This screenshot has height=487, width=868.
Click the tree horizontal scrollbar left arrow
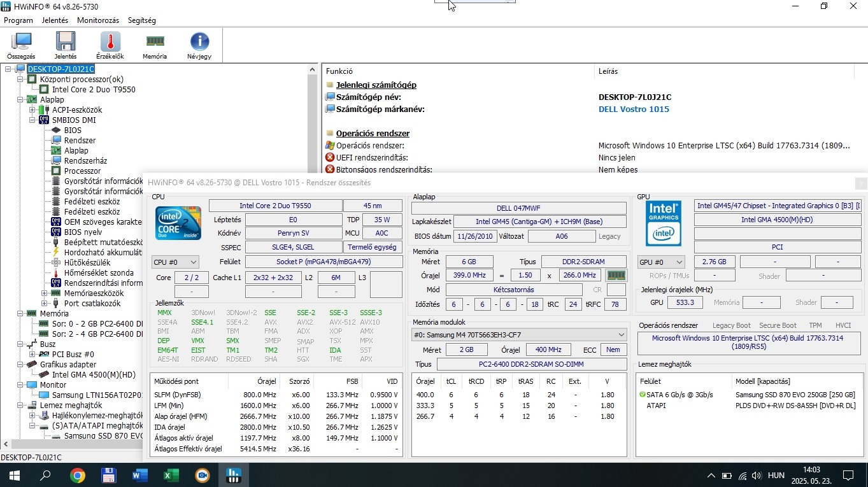coord(6,444)
